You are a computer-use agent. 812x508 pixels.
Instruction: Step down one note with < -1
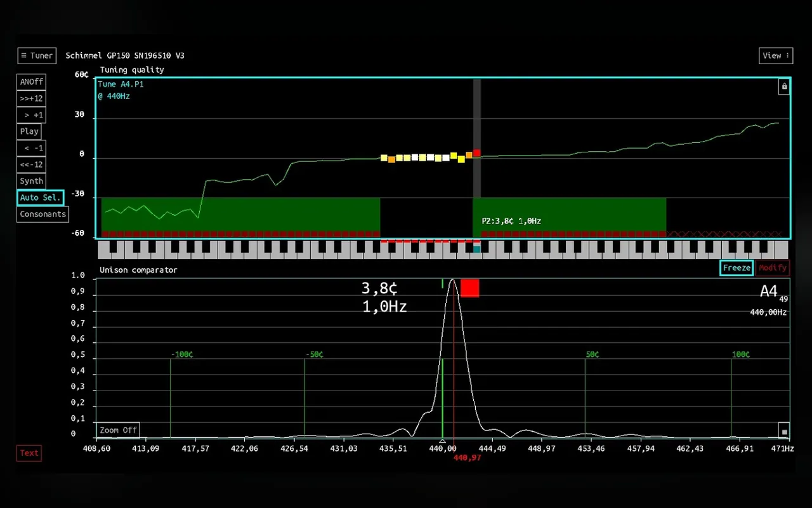(x=31, y=148)
